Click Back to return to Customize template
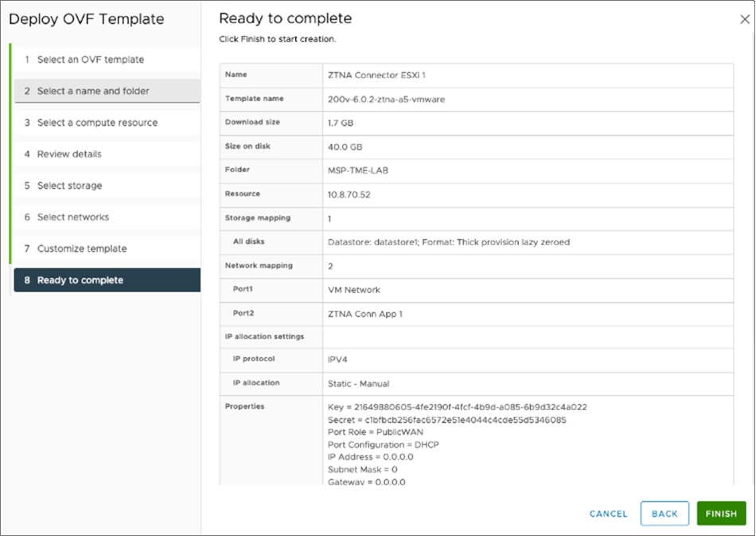Image resolution: width=756 pixels, height=536 pixels. pos(664,514)
